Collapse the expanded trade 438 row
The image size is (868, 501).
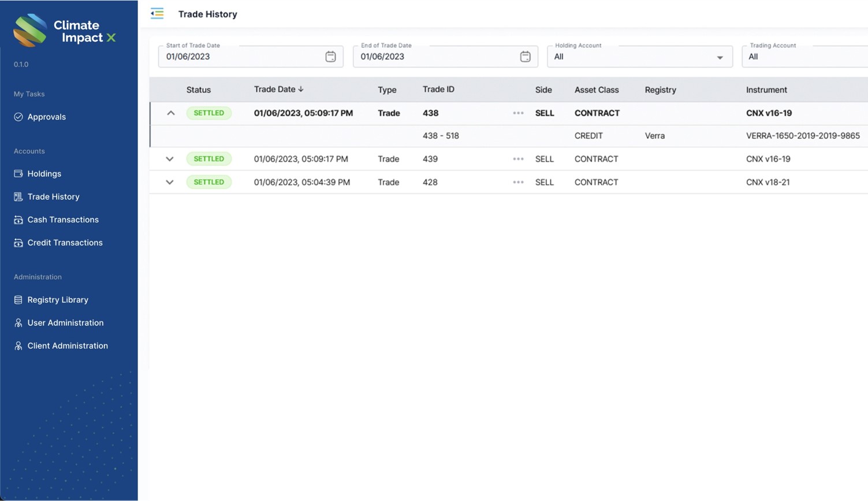170,113
